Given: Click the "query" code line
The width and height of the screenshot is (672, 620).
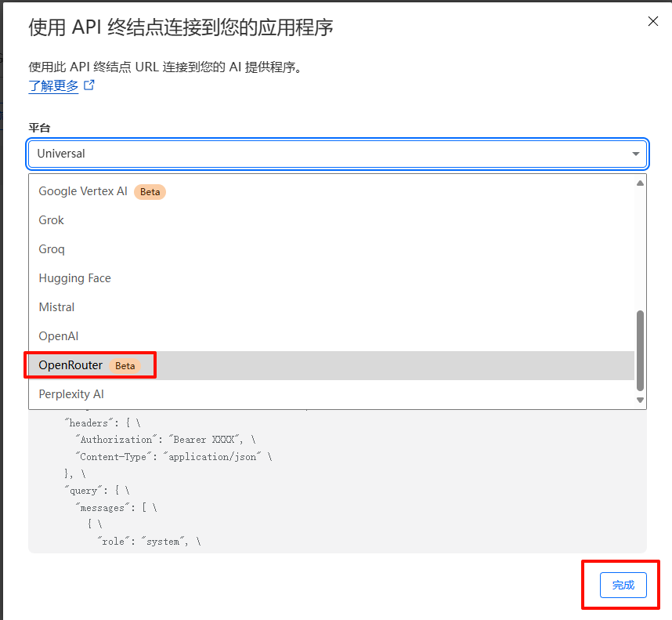Looking at the screenshot, I should [x=97, y=491].
